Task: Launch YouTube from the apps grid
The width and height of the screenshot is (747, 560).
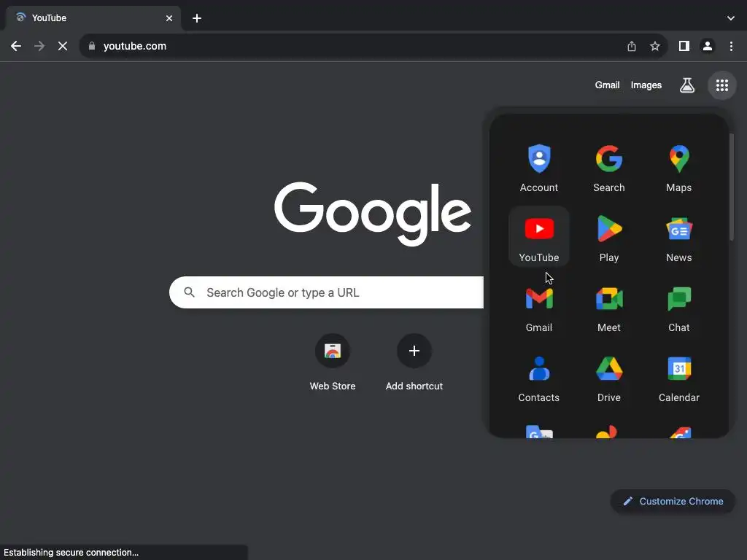Action: 539,237
